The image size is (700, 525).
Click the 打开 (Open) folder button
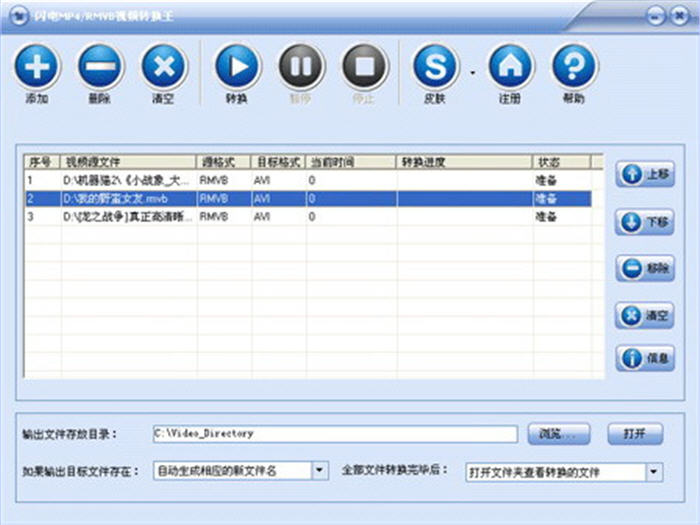tap(634, 434)
